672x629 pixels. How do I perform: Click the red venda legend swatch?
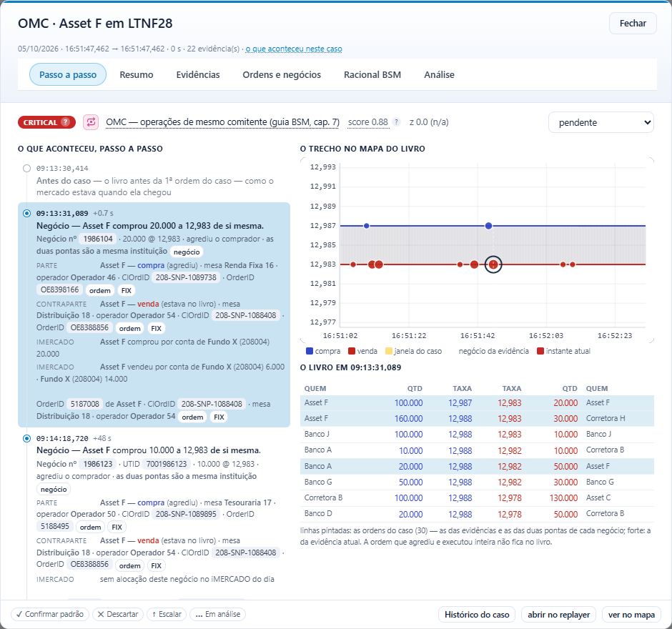click(x=352, y=352)
